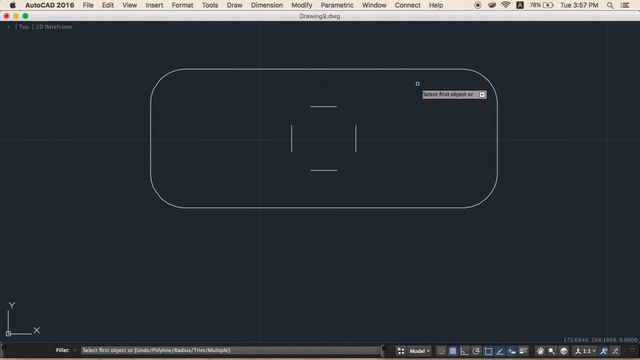This screenshot has height=360, width=640.
Task: Toggle Object Snap in status bar
Action: [488, 351]
